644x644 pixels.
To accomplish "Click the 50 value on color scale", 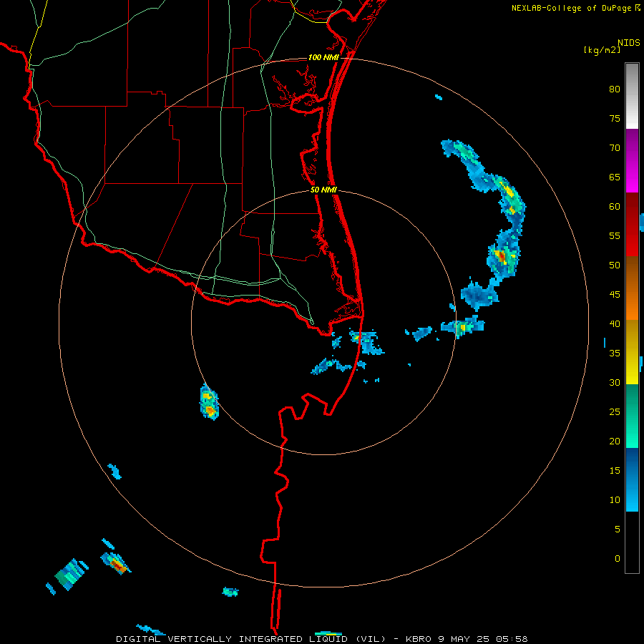I will click(x=615, y=265).
